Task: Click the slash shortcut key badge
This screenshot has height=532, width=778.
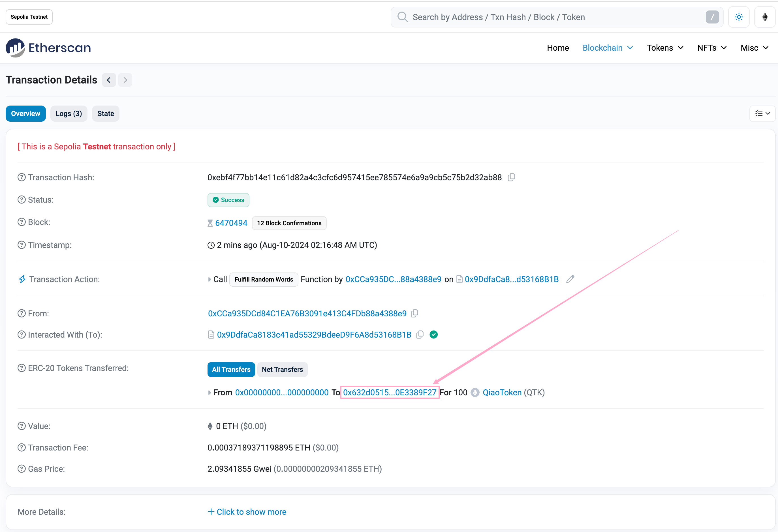Action: 712,17
